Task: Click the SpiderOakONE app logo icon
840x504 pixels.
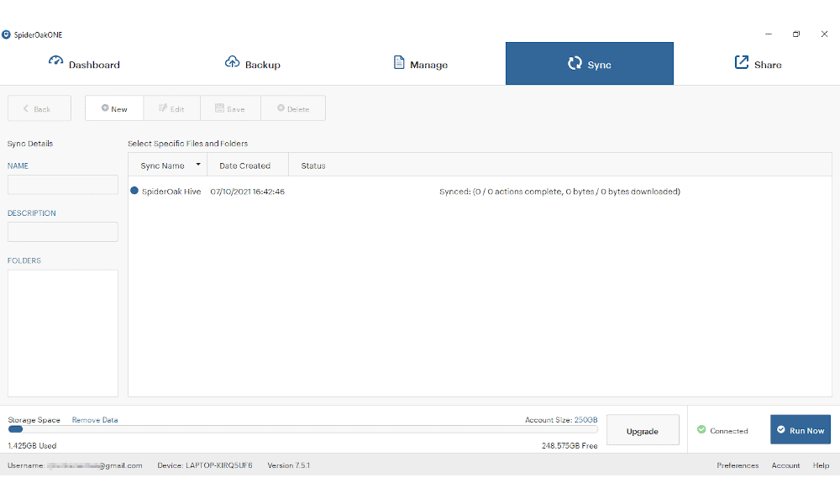Action: (6, 34)
